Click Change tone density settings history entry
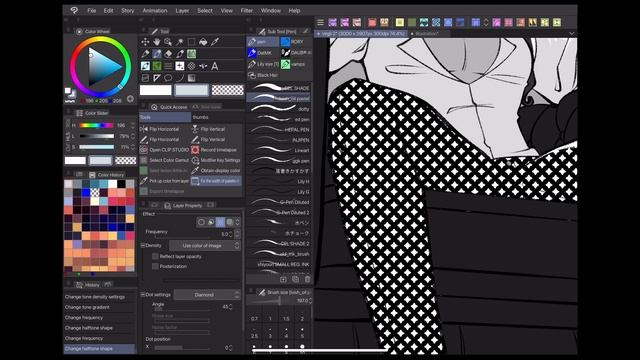 [100, 297]
